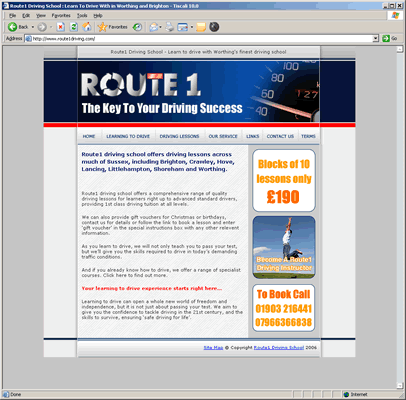Stop loading with the red X icon
Screen dimensions: 406x400
(61, 27)
